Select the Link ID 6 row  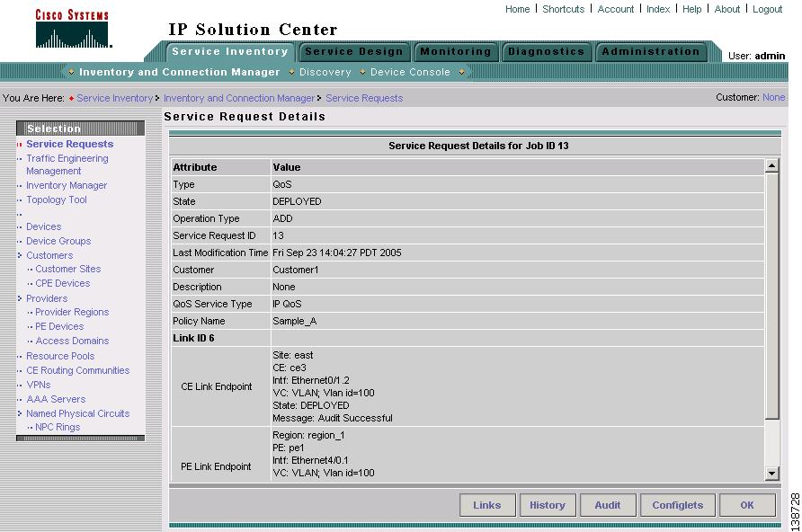coord(468,338)
